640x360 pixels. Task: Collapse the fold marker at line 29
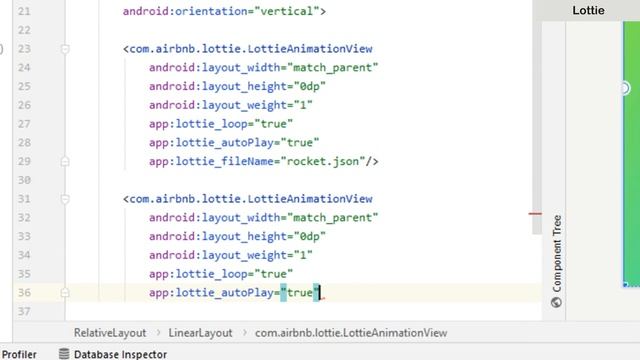[65, 162]
